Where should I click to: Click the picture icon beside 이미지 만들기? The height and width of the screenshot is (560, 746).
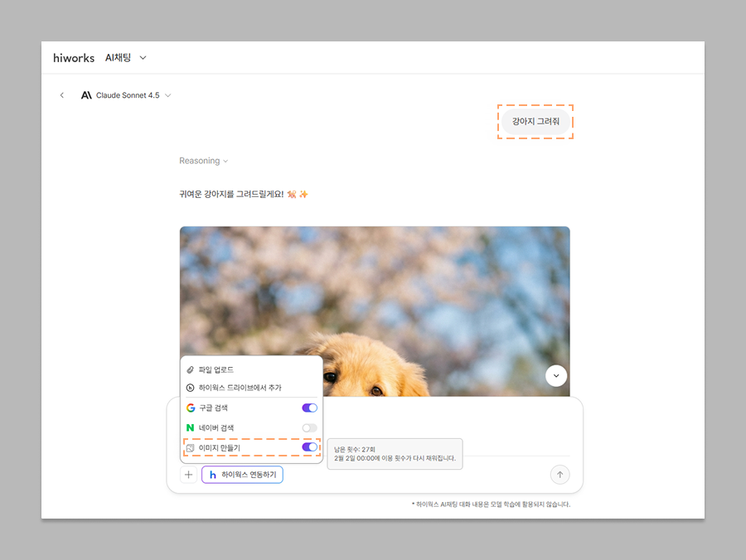point(191,448)
